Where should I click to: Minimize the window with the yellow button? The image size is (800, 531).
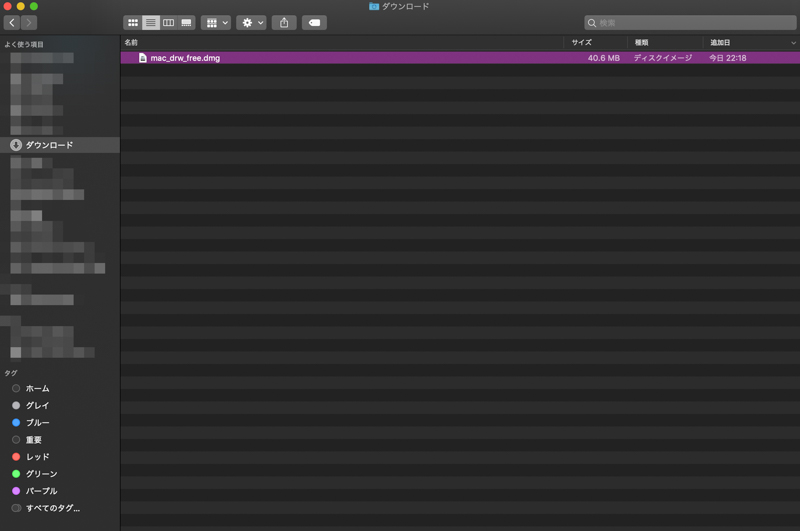(x=20, y=6)
